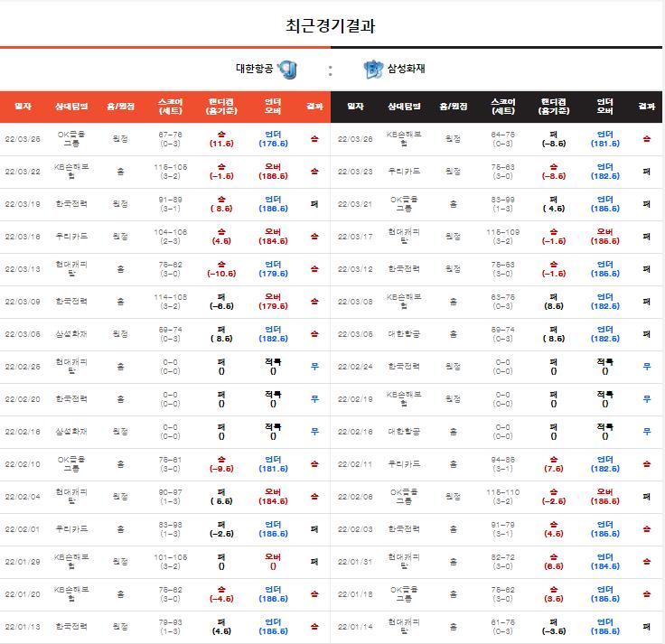Click the 22/01/31 date cell
665x644 pixels.
(x=355, y=562)
